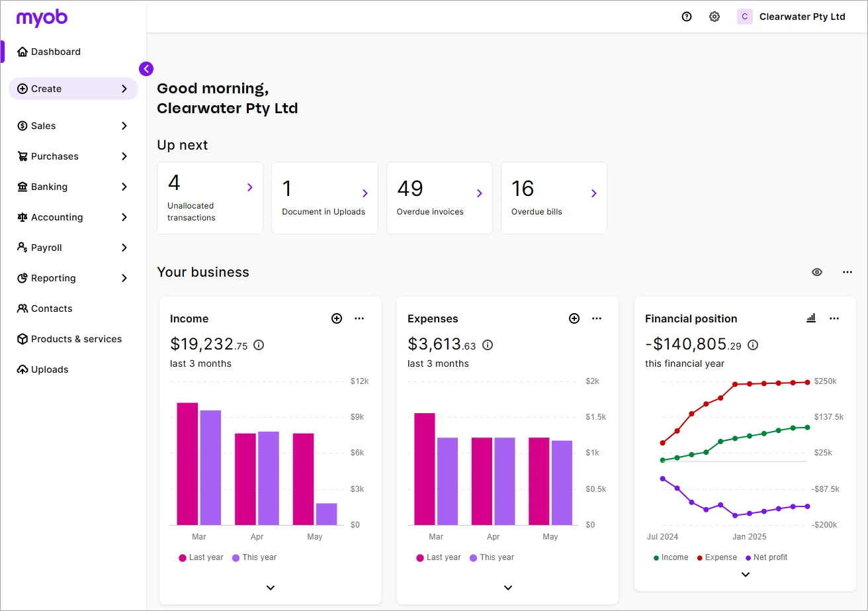This screenshot has height=611, width=868.
Task: Toggle Your business visibility eye icon
Action: (817, 272)
